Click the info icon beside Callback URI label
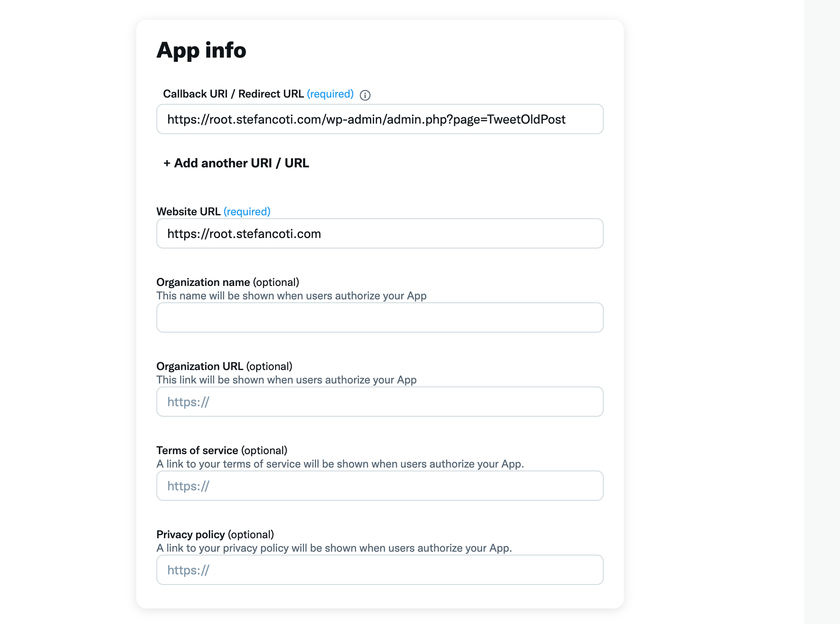840x624 pixels. [x=365, y=95]
